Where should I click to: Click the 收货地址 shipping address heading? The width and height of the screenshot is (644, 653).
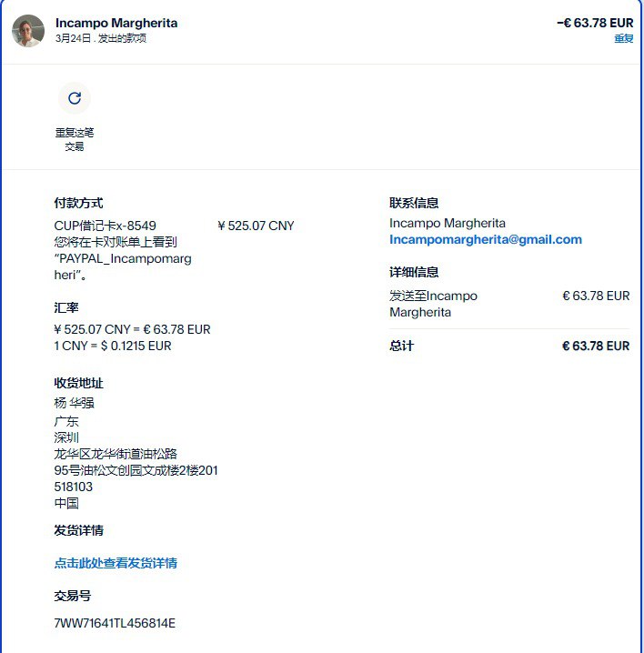pos(78,383)
